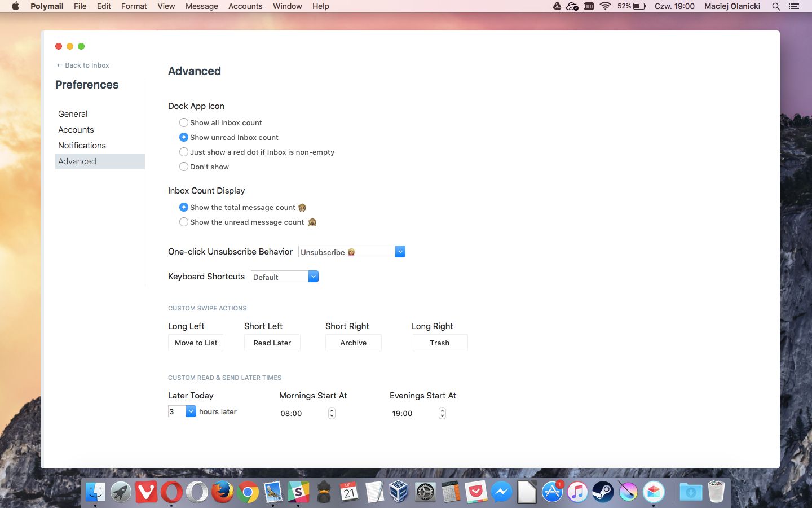Launch Firefox from the dock

click(222, 492)
